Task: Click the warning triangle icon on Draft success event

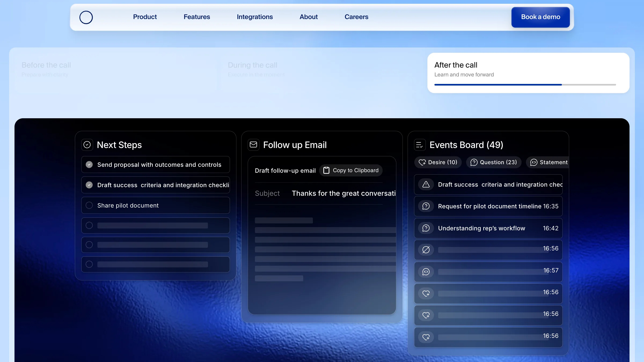Action: (x=426, y=184)
